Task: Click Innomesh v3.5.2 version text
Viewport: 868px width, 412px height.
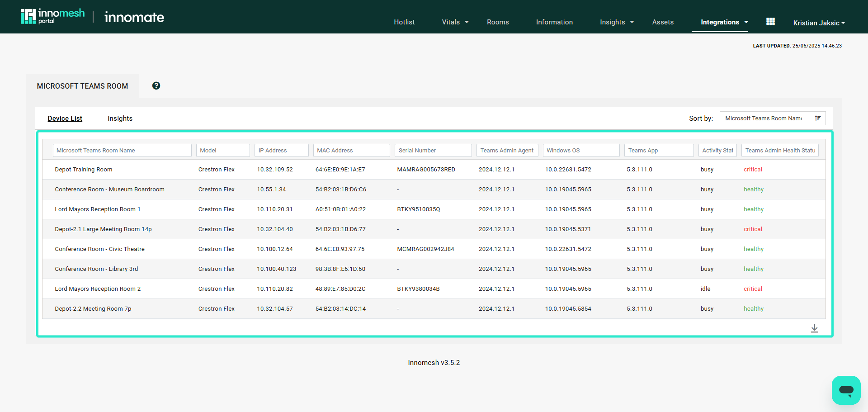Action: (434, 363)
